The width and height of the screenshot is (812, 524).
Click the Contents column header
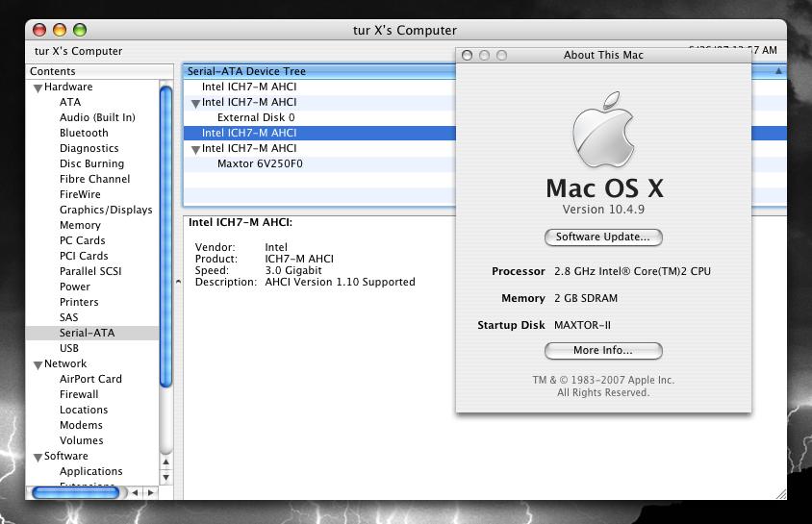pos(99,71)
